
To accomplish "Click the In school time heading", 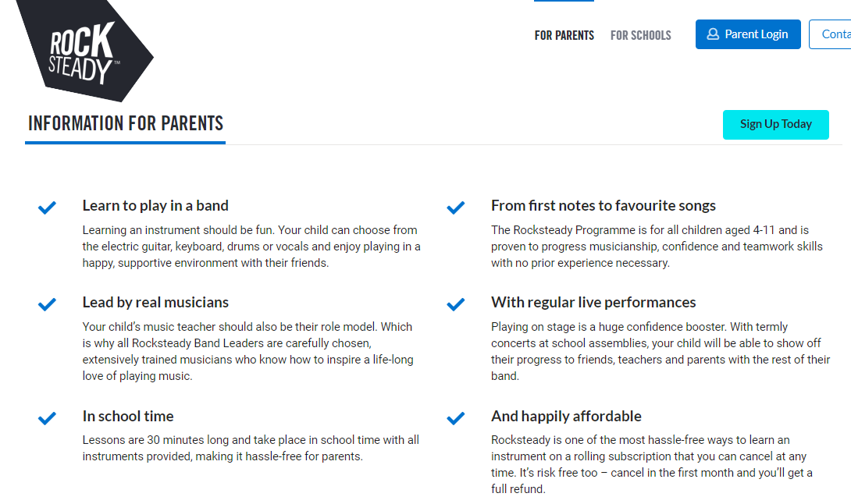I will coord(128,416).
